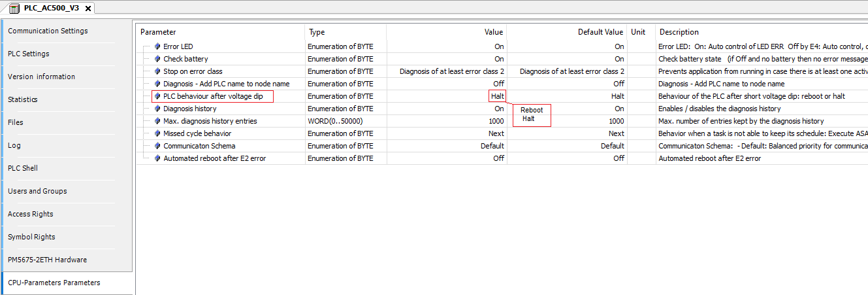Click Missed cycle behavior parameter icon
The height and width of the screenshot is (295, 868).
157,133
